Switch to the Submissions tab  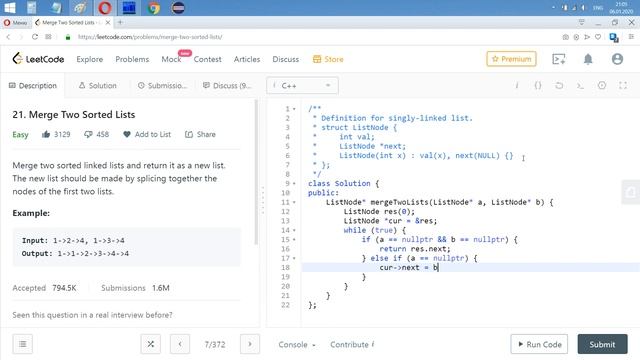[x=162, y=86]
